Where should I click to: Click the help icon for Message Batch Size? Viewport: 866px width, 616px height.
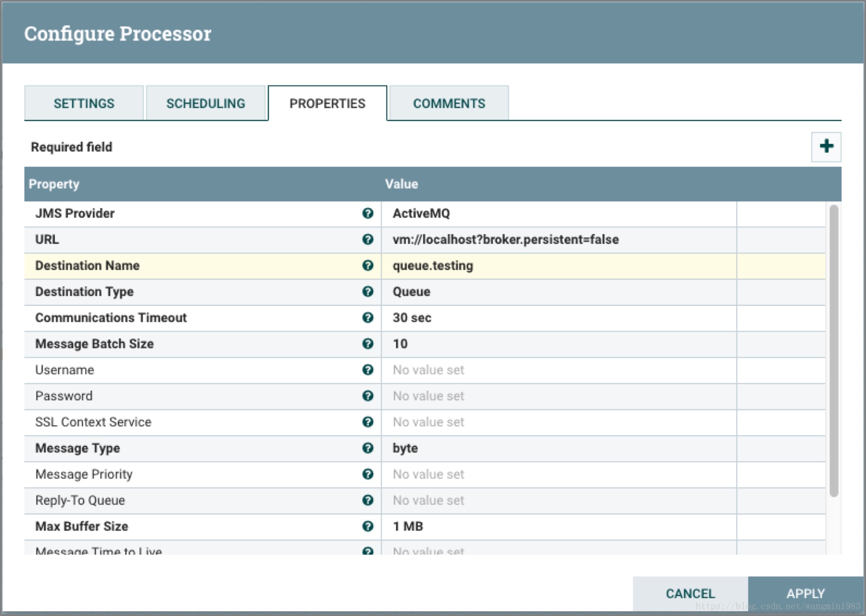[368, 343]
